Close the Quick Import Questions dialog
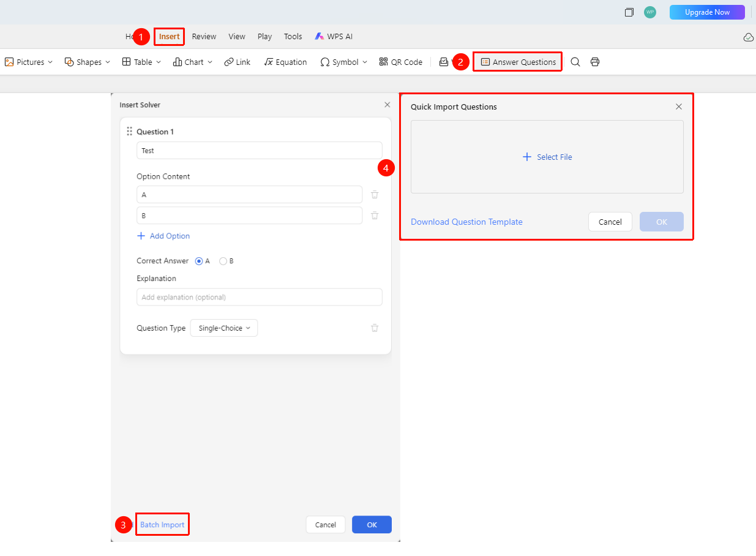The height and width of the screenshot is (556, 756). coord(678,107)
